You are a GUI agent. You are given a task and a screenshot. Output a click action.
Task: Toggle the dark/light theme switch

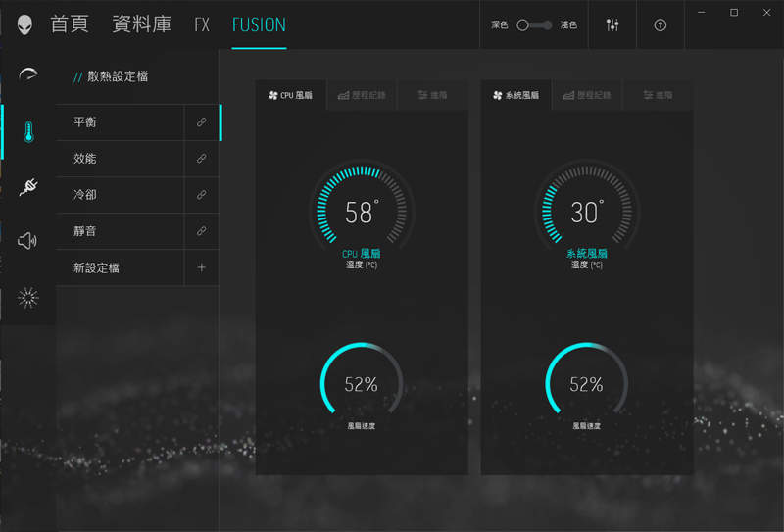tap(534, 24)
